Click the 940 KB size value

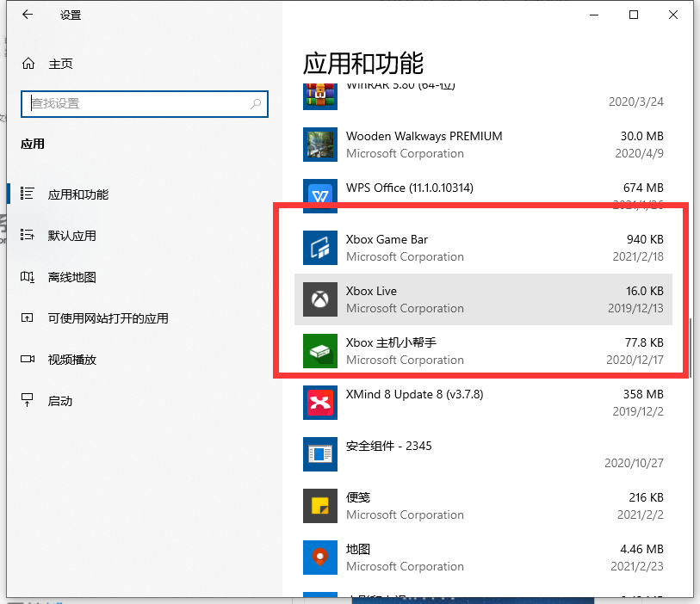point(645,239)
